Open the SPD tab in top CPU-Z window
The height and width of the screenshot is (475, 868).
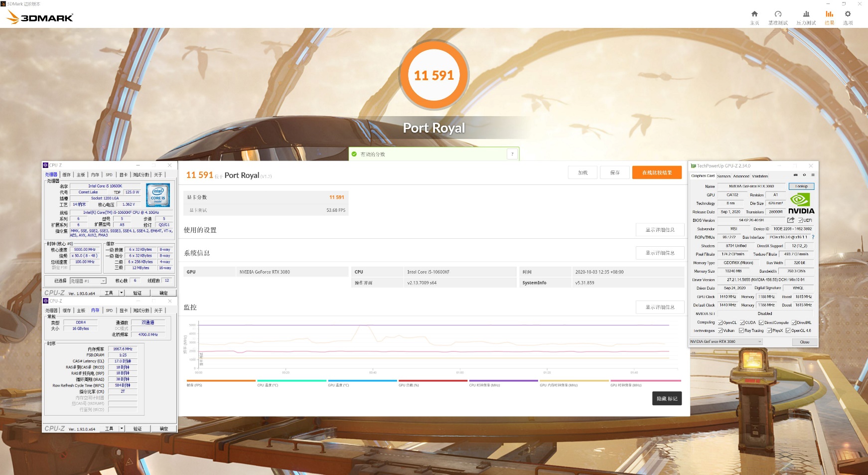109,175
